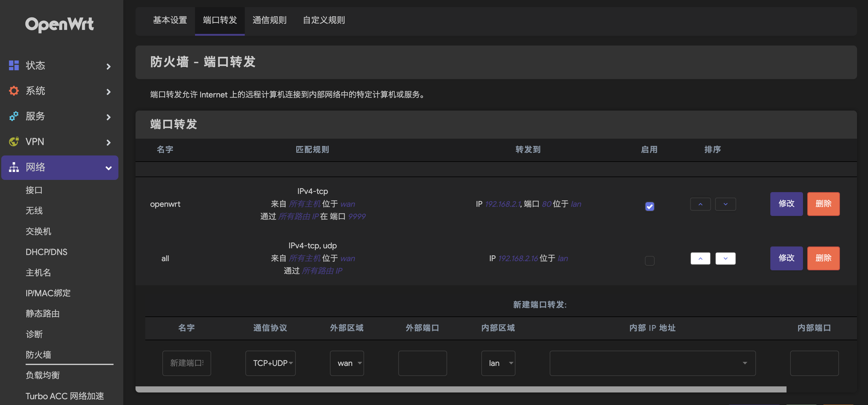Image resolution: width=868 pixels, height=405 pixels.
Task: Disable the openwrt forwarding rule checkbox
Action: [650, 206]
